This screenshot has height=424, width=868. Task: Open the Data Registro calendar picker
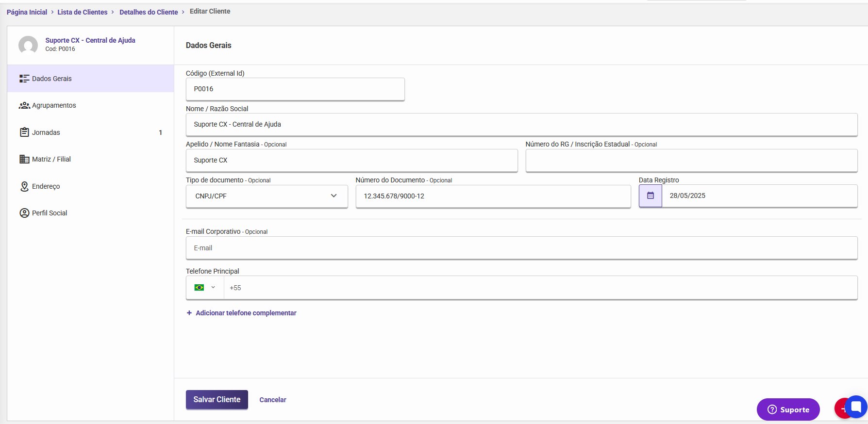[x=651, y=196]
